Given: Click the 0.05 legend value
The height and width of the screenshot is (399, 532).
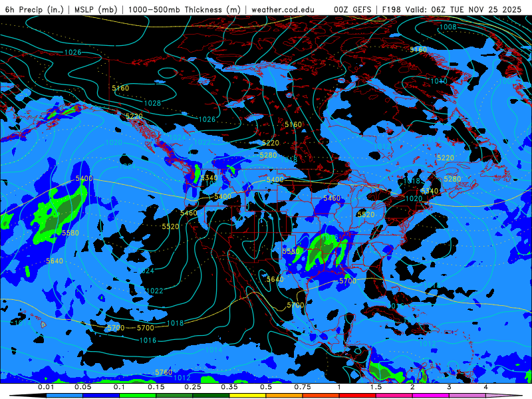Looking at the screenshot, I should point(82,387).
